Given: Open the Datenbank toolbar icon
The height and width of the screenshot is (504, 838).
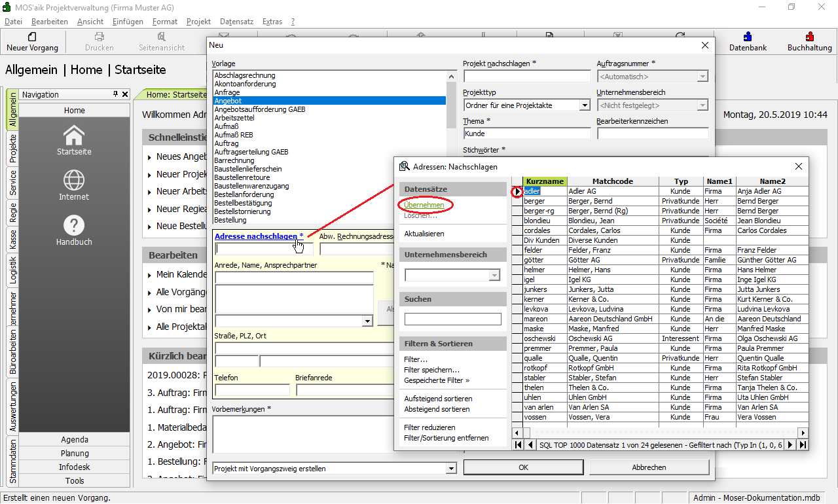Looking at the screenshot, I should [x=748, y=37].
